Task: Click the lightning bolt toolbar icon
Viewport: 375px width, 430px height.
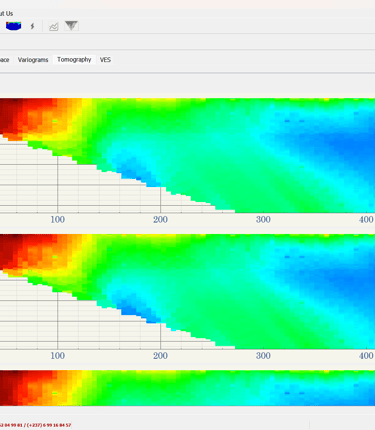Action: (x=32, y=26)
